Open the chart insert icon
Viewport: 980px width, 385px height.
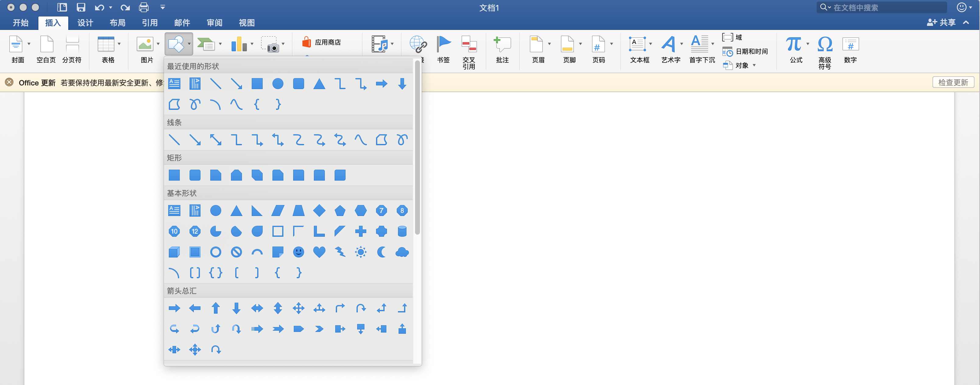pos(239,44)
